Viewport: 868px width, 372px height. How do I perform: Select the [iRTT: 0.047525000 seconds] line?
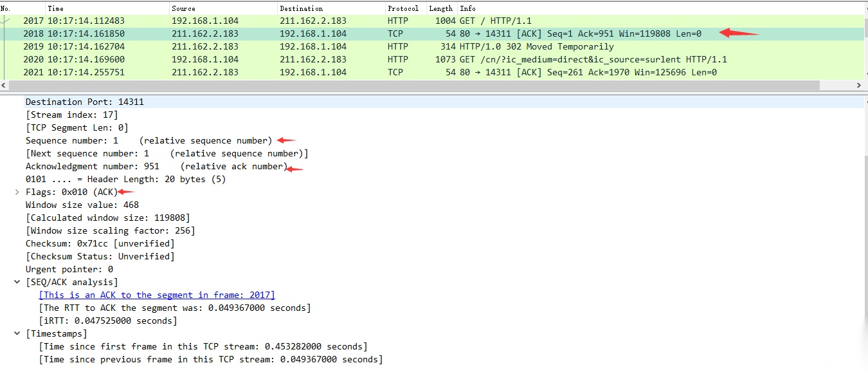point(108,321)
